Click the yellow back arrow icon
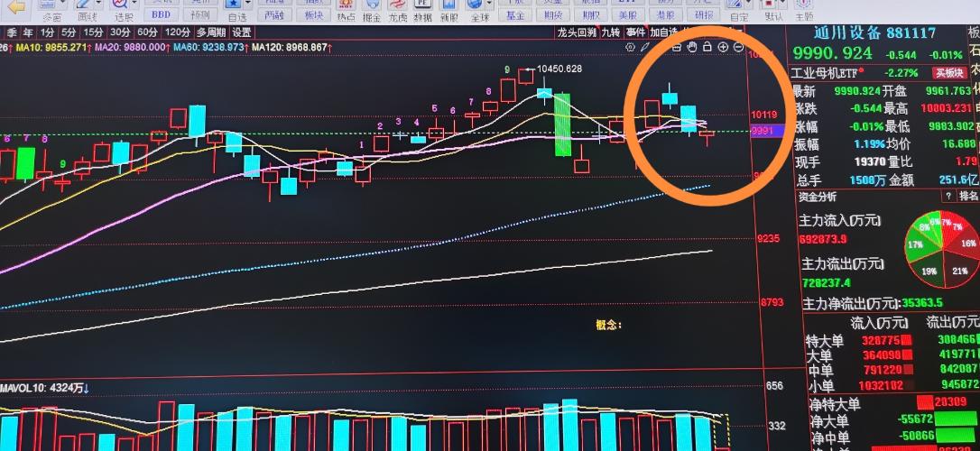This screenshot has height=451, width=980. [14, 6]
